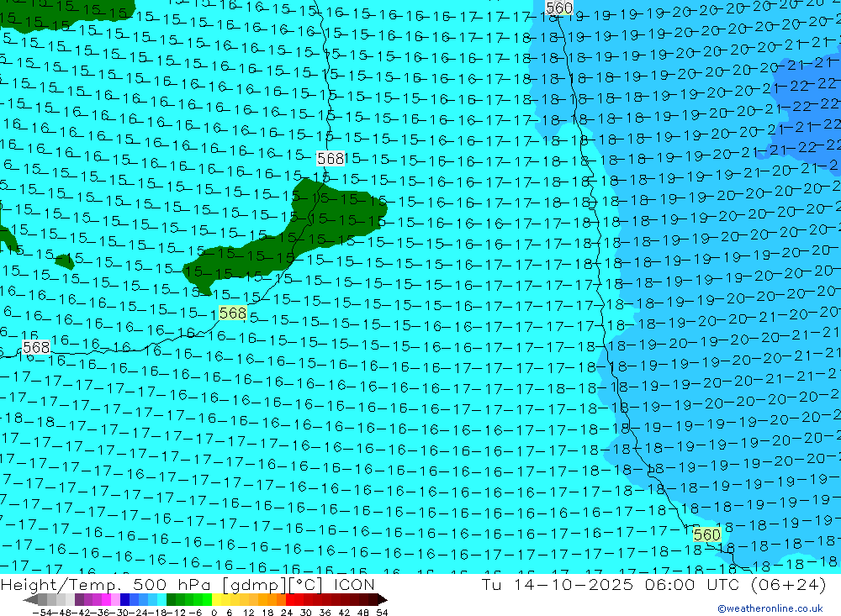Click the map title 'Height/Temp. 500 hPa'
The height and width of the screenshot is (616, 841).
tap(104, 586)
